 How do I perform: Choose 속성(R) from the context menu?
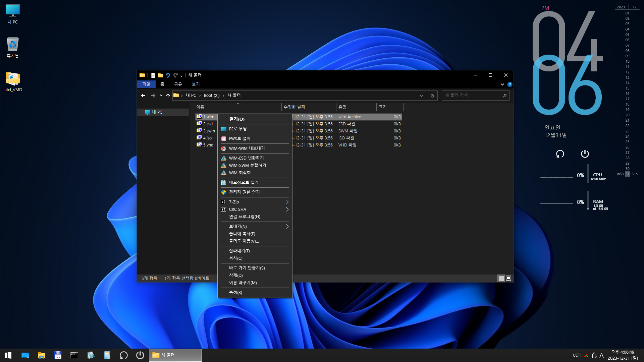click(x=255, y=293)
